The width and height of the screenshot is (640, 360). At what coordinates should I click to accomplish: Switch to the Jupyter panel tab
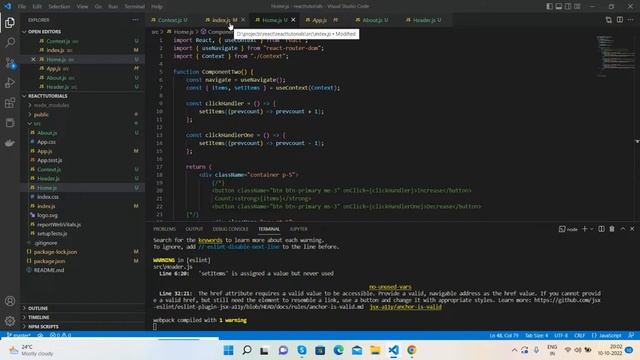(x=298, y=229)
